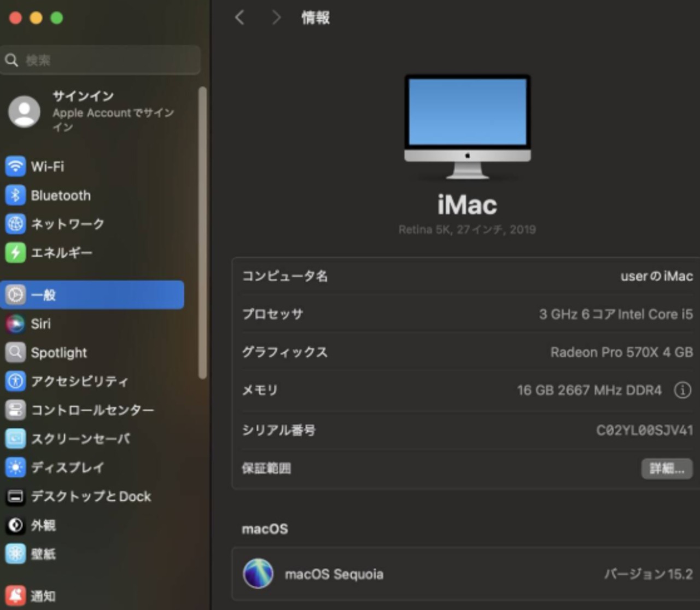700x610 pixels.
Task: Click the 詳細... warranty button
Action: click(x=667, y=468)
